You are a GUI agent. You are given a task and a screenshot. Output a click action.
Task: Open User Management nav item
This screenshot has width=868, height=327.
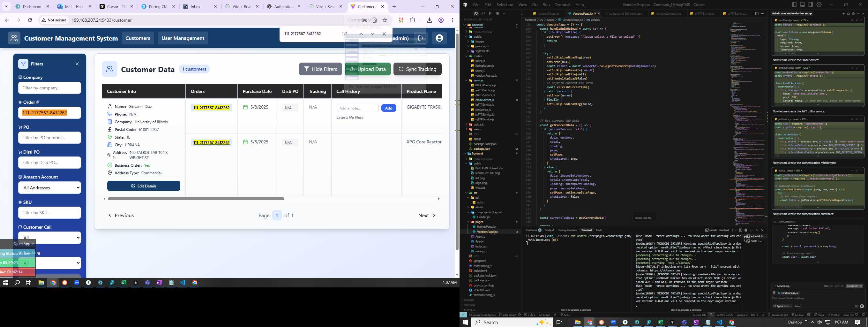click(x=183, y=38)
